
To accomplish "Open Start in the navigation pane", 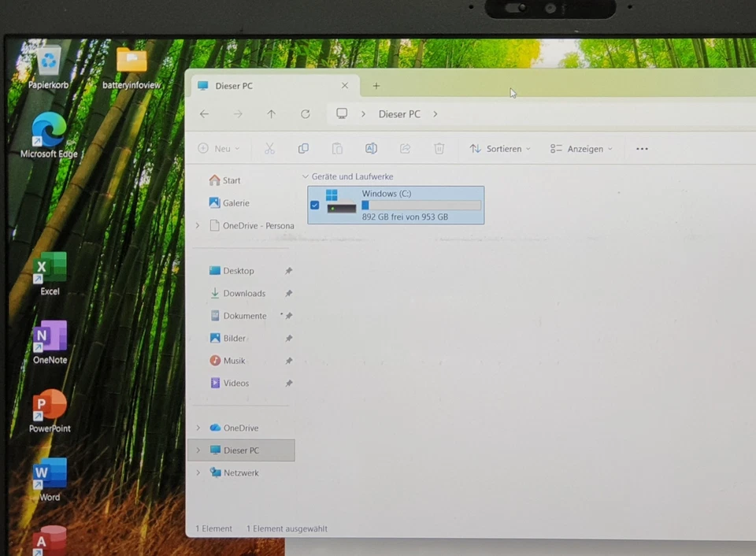I will [x=224, y=180].
